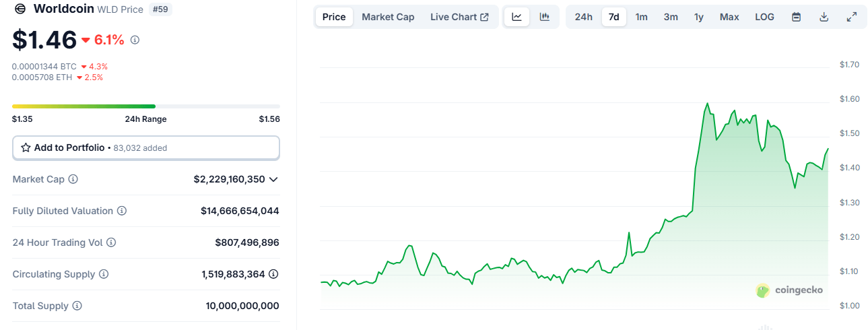Click the info icon beside Market Cap
The height and width of the screenshot is (330, 868).
tap(73, 179)
